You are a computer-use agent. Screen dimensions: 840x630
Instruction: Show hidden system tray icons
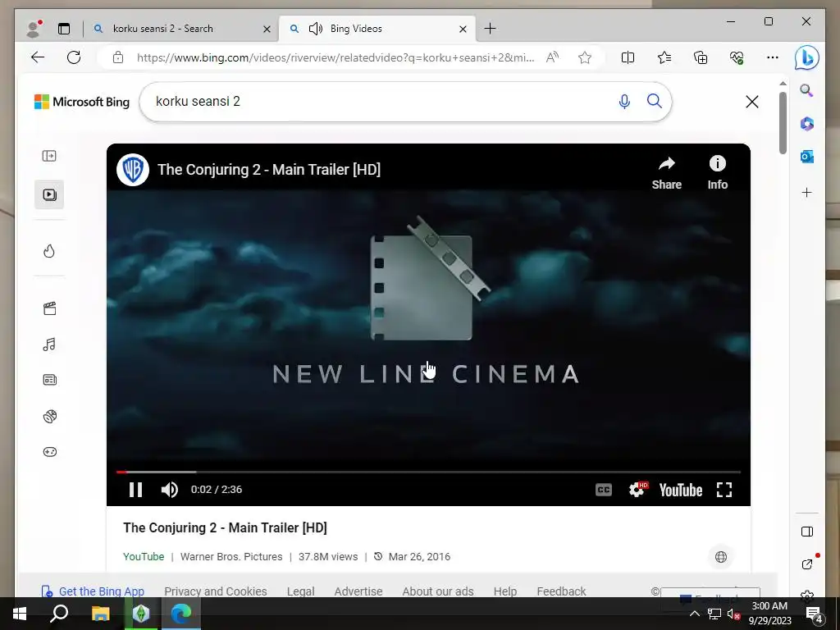click(694, 614)
